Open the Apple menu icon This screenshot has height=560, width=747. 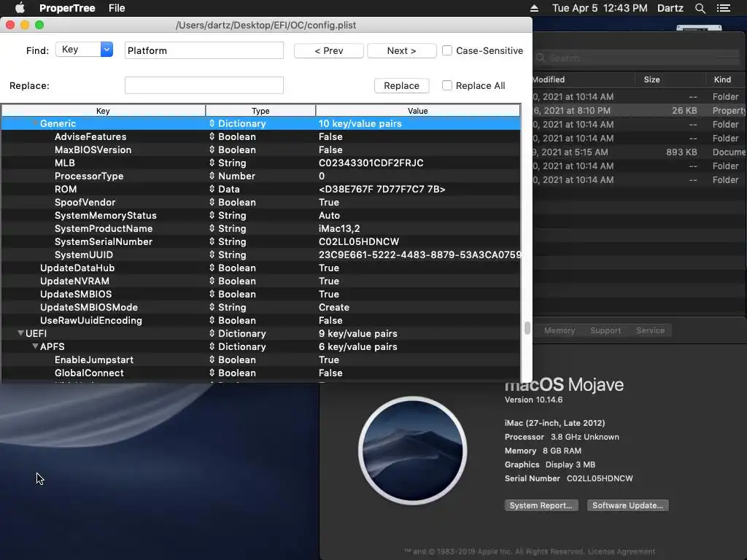(20, 8)
